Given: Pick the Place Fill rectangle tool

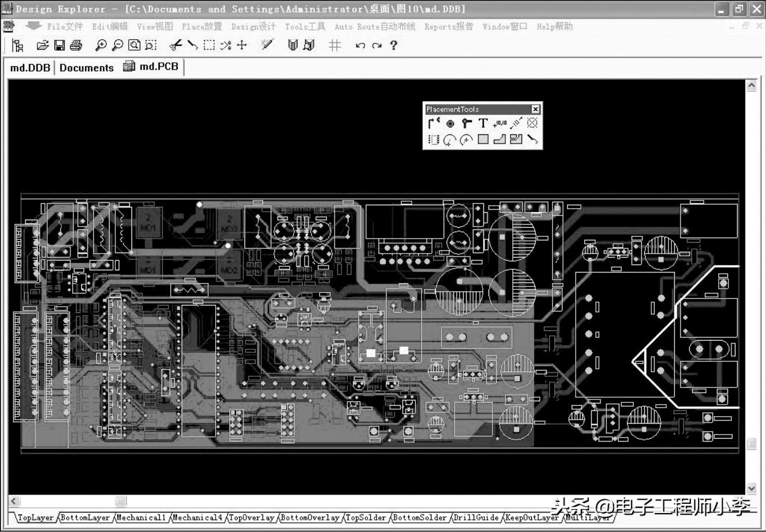Looking at the screenshot, I should point(483,139).
